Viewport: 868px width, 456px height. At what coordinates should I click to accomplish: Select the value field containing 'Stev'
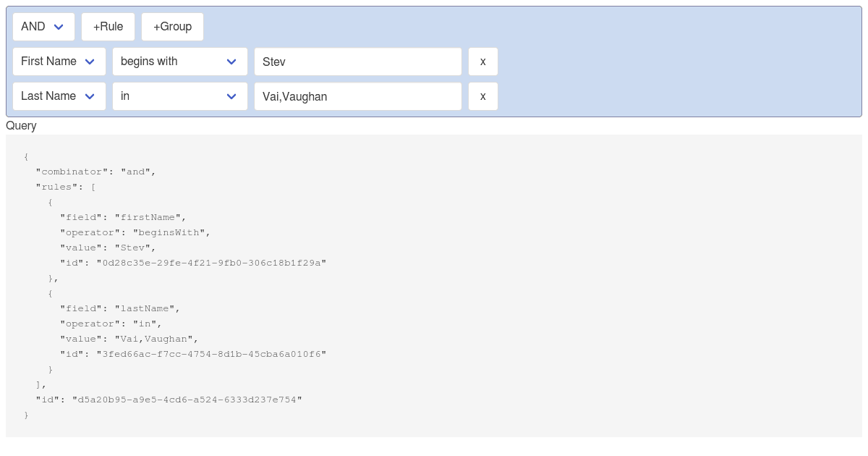click(x=358, y=62)
